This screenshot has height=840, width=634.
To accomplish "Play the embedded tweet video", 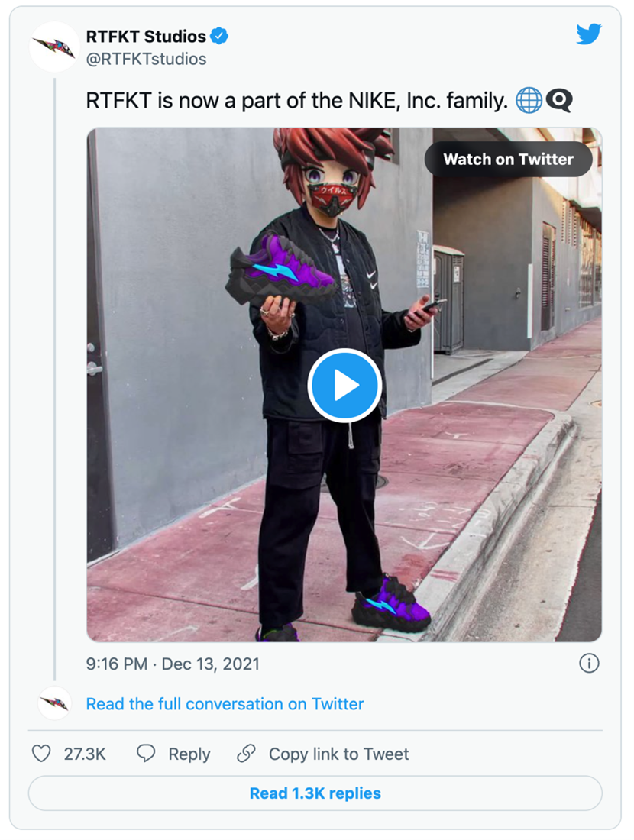I will [344, 386].
